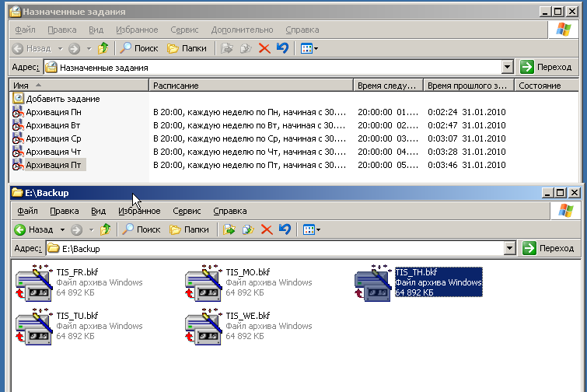Expand the Назначенные задания address dropdown
Image resolution: width=587 pixels, height=392 pixels.
pos(507,67)
